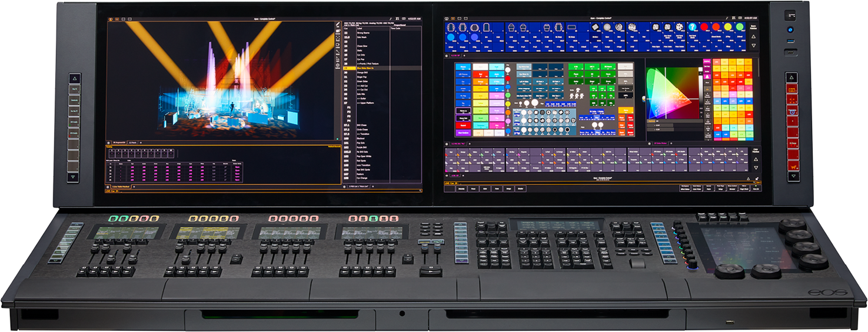
Task: Click the 3D stage visualization view
Action: pyautogui.click(x=224, y=82)
